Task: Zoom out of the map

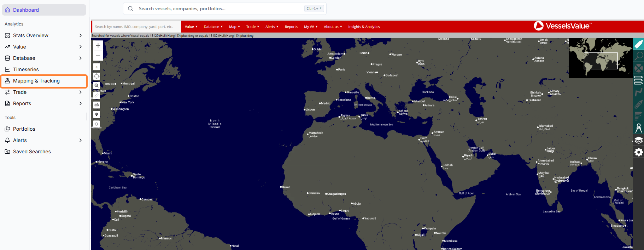Action: [98, 56]
